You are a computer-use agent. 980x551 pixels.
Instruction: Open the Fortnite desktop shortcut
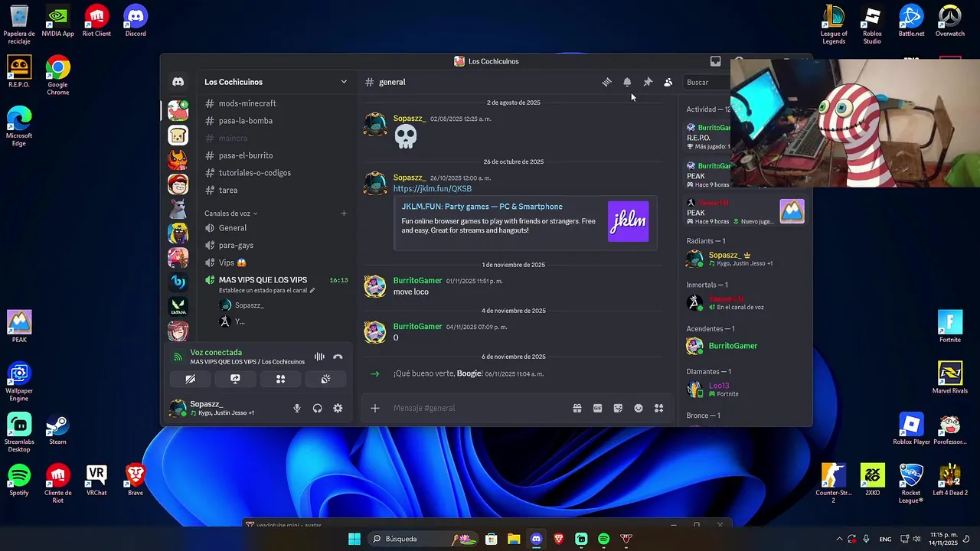tap(950, 327)
